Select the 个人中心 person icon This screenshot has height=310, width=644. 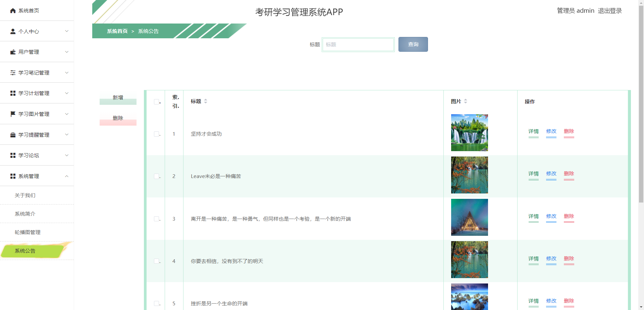13,31
